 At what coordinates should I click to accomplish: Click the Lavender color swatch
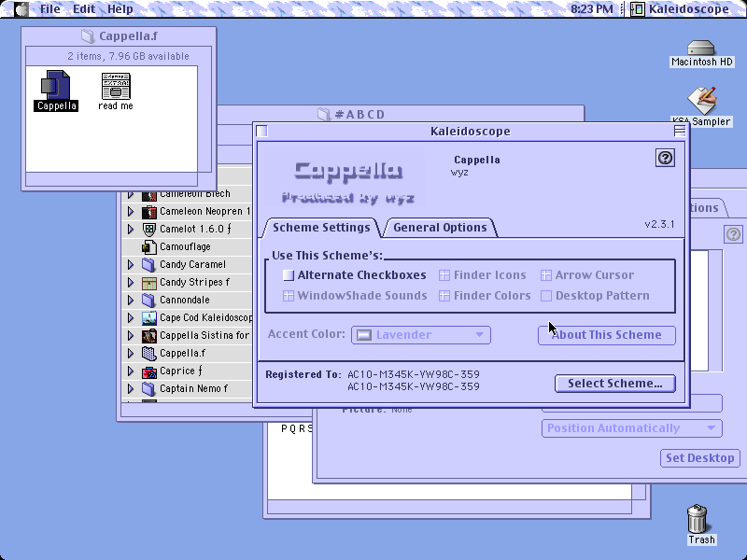(x=364, y=335)
